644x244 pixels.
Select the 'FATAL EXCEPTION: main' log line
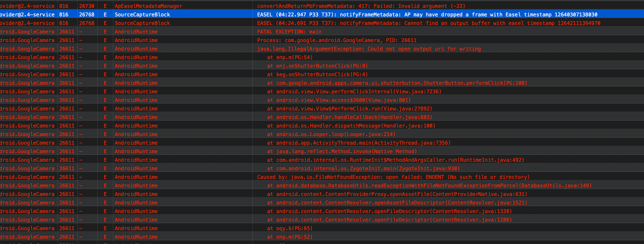[x=289, y=32]
